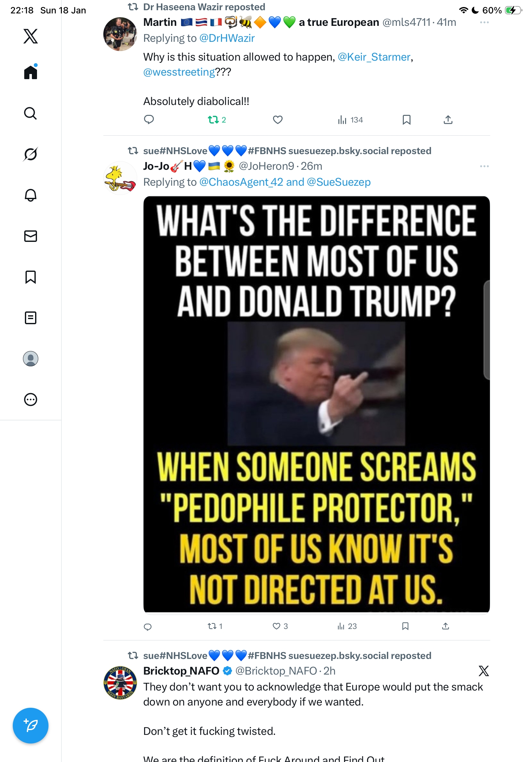Viewport: 532px width, 762px height.
Task: Open the Notifications bell
Action: click(x=31, y=195)
